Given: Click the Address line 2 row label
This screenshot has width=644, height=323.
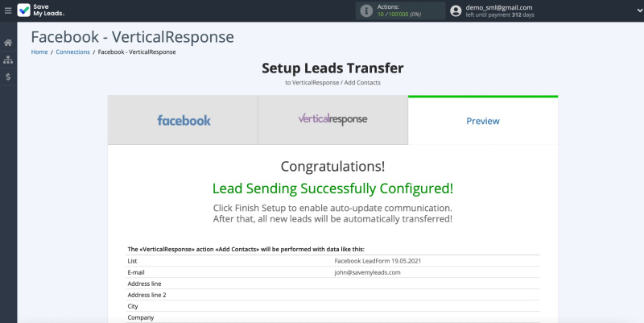Looking at the screenshot, I should [147, 295].
